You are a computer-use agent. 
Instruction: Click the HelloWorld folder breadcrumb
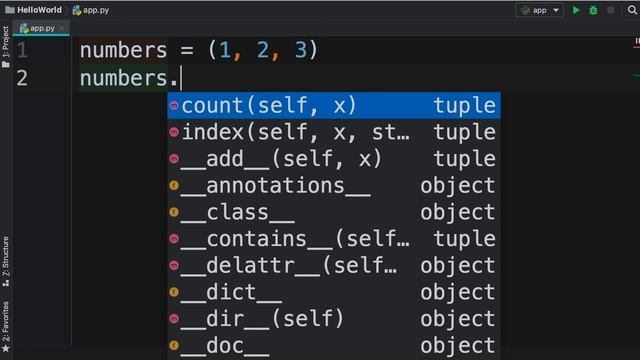tap(33, 10)
